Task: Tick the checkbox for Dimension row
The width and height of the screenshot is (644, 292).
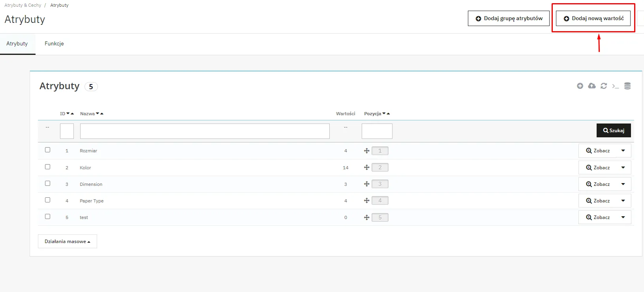Action: [48, 183]
